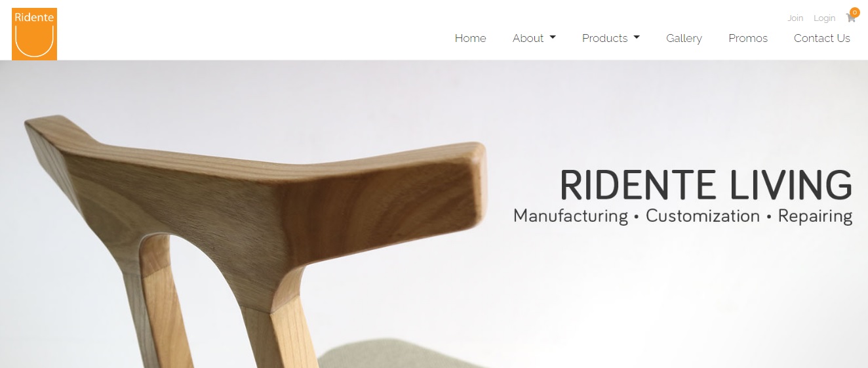Image resolution: width=868 pixels, height=368 pixels.
Task: Open the Products menu label
Action: click(x=604, y=38)
